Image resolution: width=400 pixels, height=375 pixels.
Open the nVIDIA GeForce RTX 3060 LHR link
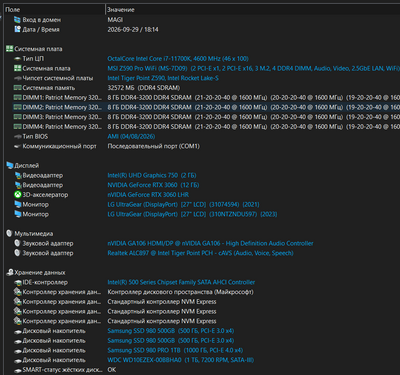(x=148, y=195)
